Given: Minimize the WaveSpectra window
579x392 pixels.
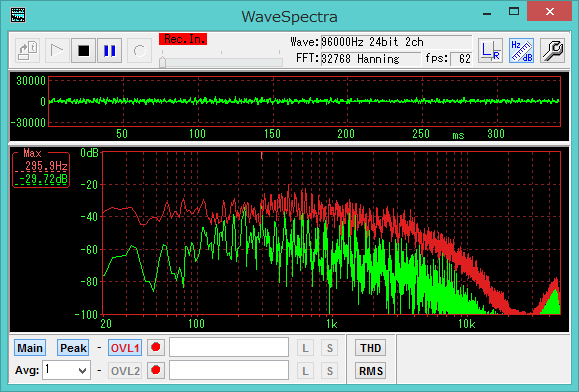Looking at the screenshot, I should pos(487,13).
